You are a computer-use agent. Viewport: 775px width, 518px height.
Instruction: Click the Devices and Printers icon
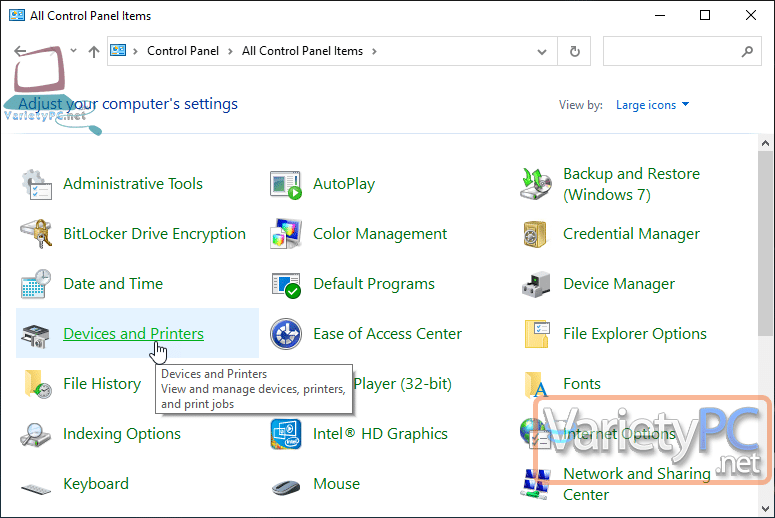(x=36, y=336)
